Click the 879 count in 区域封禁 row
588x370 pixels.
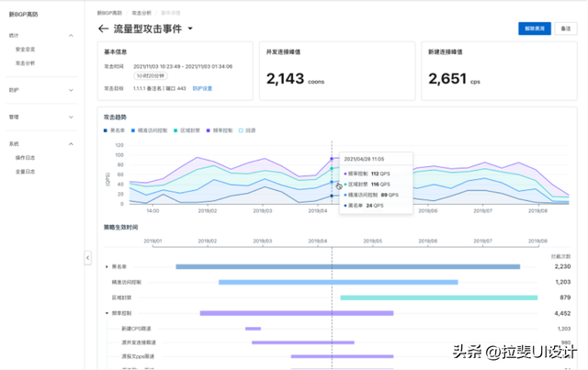(x=565, y=297)
